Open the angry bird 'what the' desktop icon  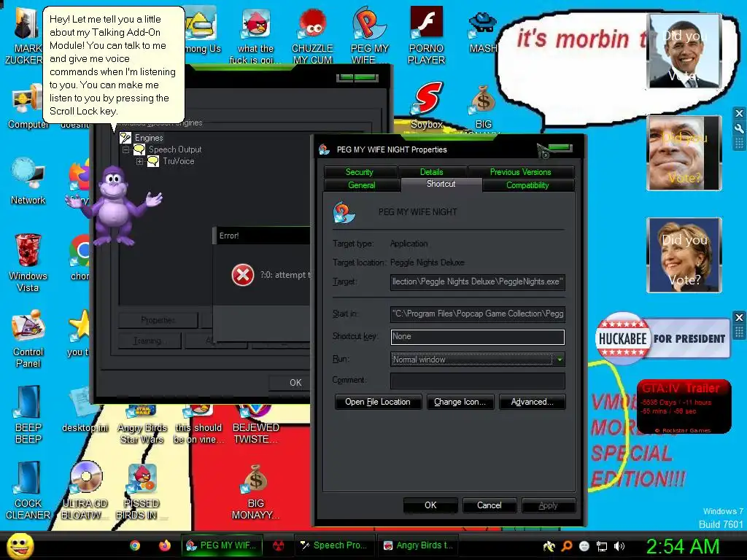255,36
